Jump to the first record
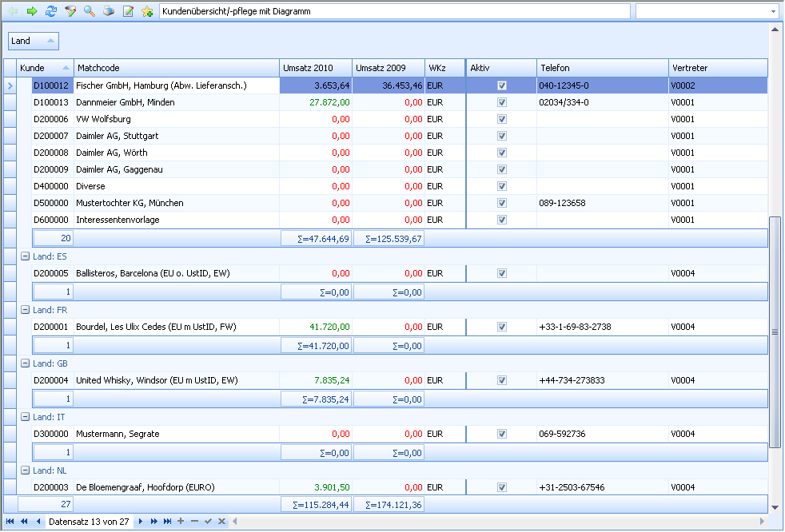The height and width of the screenshot is (532, 785). tap(10, 522)
